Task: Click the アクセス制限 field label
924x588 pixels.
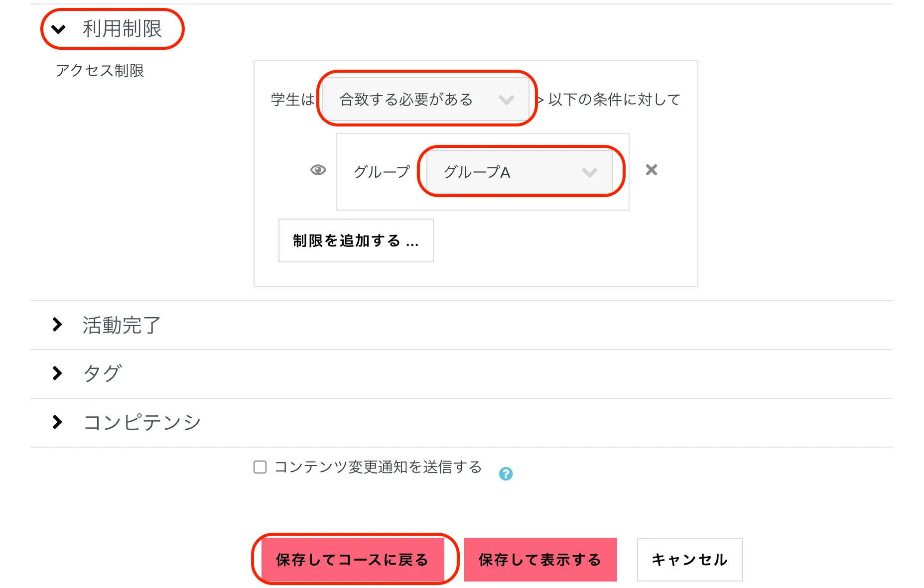Action: [100, 71]
